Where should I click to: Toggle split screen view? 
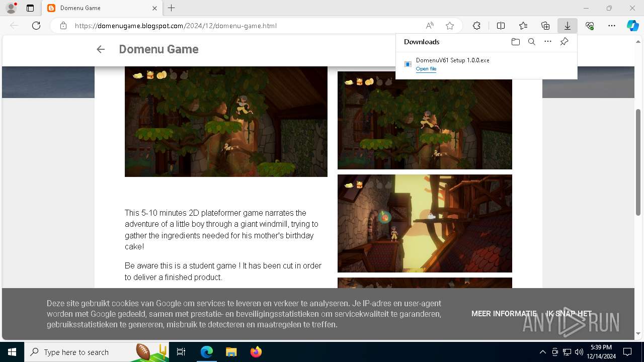(x=501, y=26)
